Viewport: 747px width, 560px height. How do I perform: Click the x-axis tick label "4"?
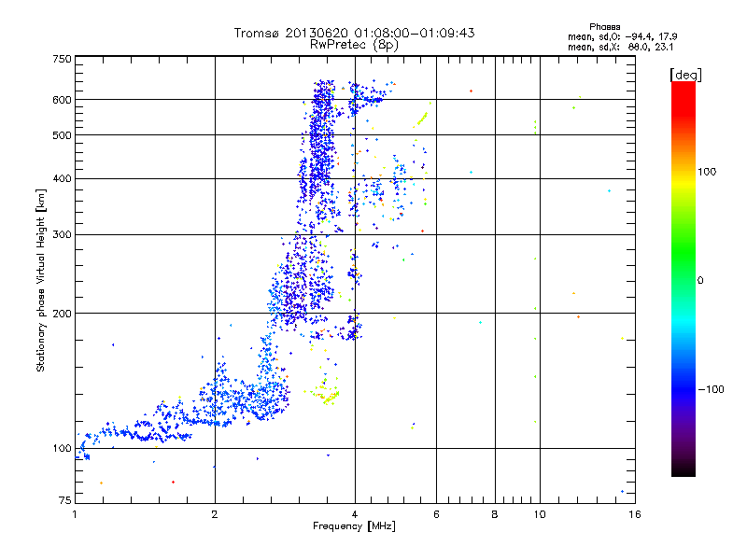point(355,514)
